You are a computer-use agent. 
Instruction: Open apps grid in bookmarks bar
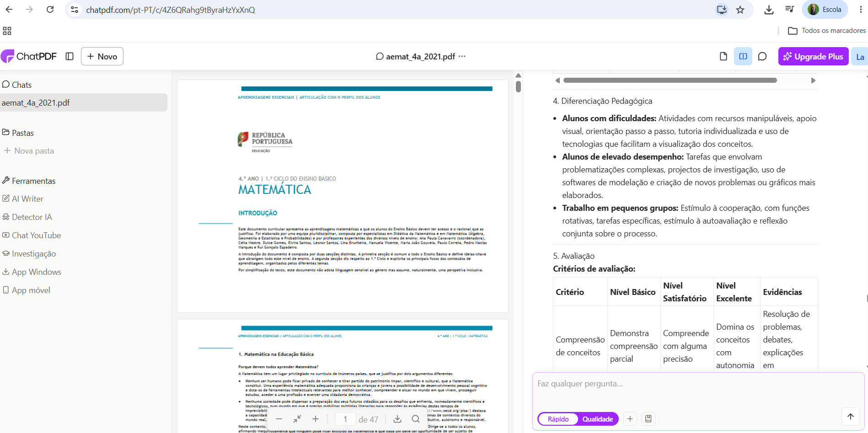pos(7,31)
